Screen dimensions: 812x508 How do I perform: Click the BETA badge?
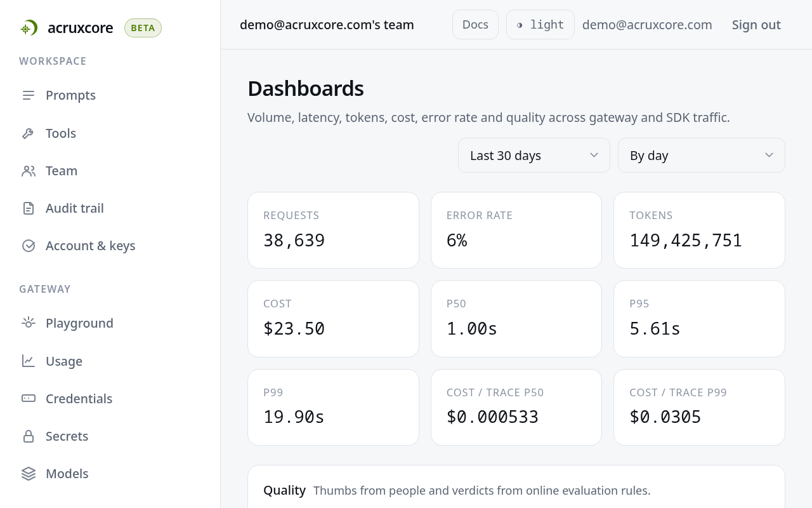pyautogui.click(x=143, y=28)
